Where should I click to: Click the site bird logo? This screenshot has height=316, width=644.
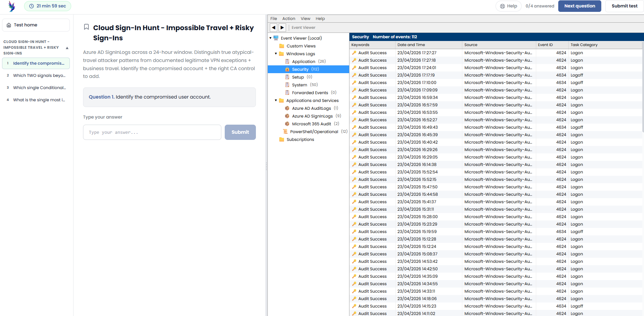(x=12, y=6)
